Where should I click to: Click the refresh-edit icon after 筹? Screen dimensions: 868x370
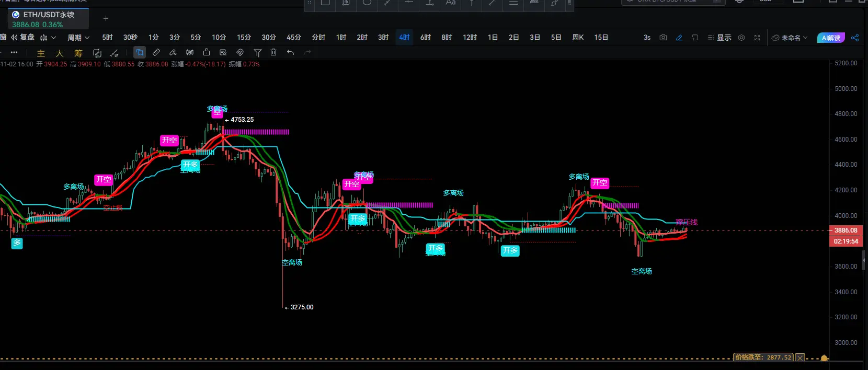click(97, 53)
